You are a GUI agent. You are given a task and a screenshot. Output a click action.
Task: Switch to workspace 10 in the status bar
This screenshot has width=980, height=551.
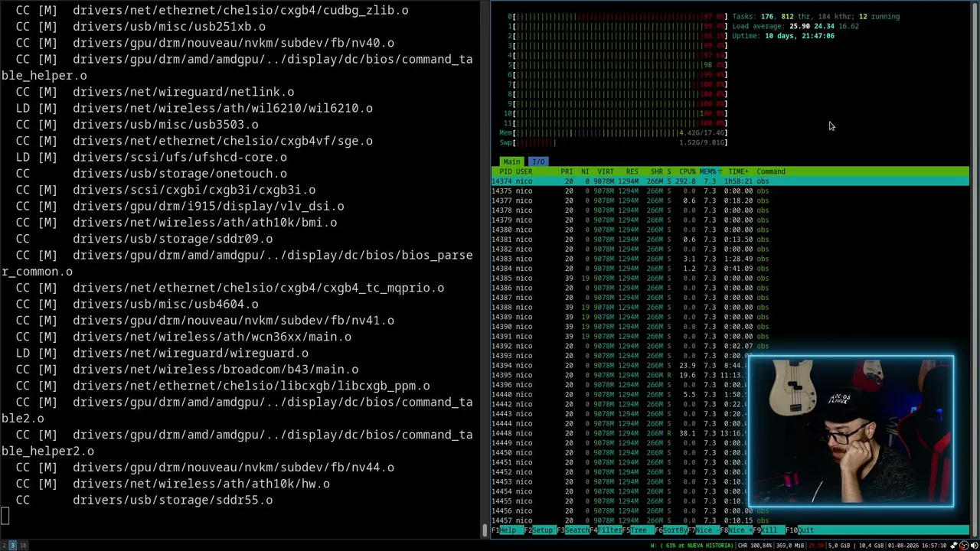23,546
